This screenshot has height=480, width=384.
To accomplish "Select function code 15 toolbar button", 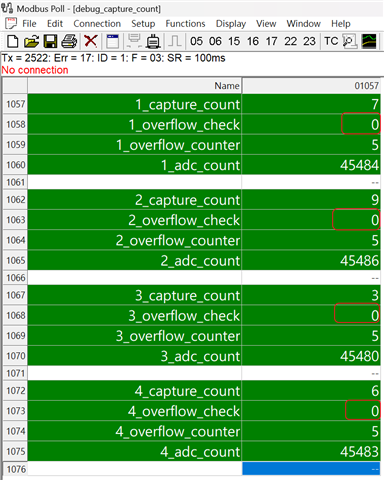I will coord(234,41).
